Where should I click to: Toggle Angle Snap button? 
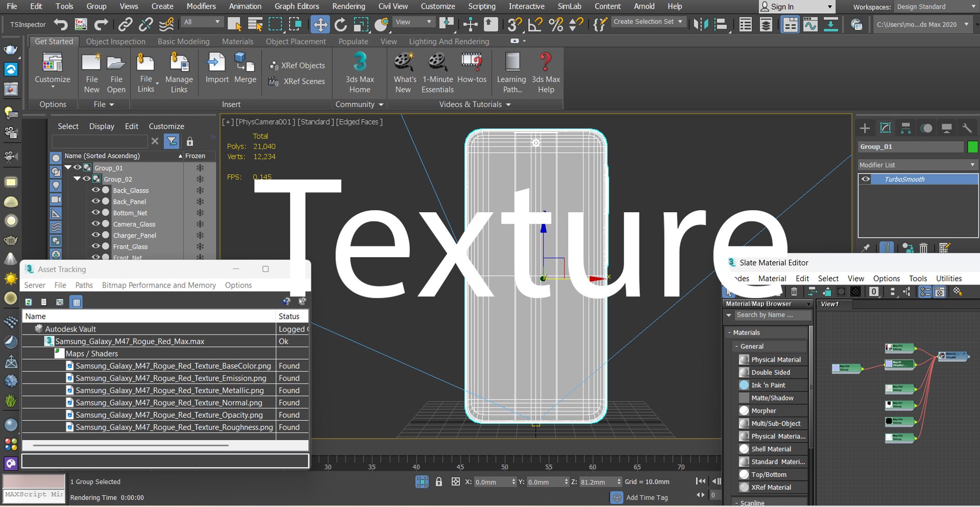point(535,24)
